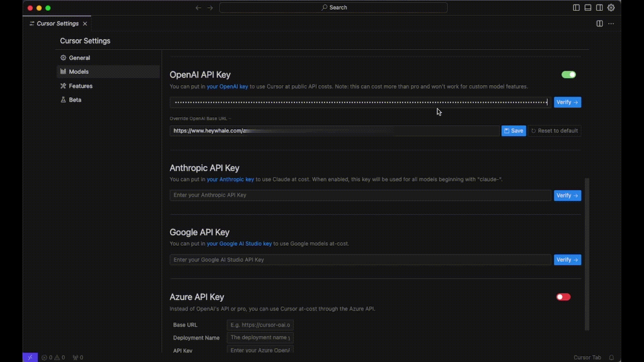
Task: Focus the Anthropic API Key field
Action: click(x=360, y=195)
